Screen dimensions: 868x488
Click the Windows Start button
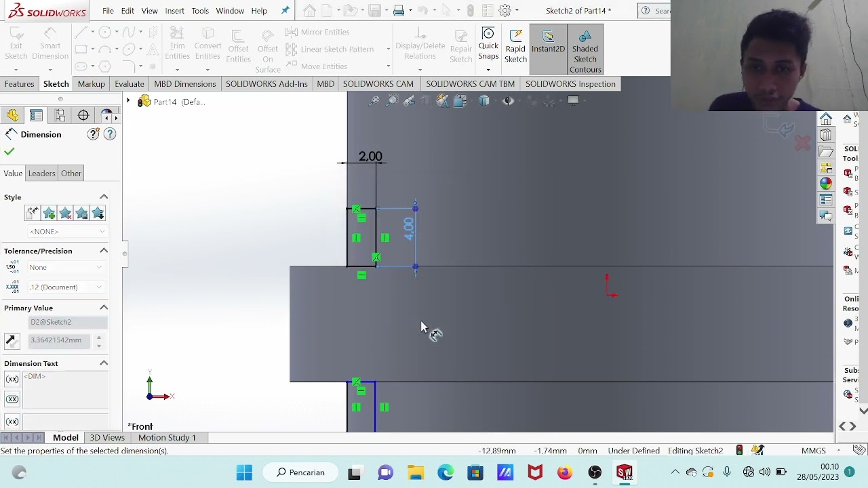click(x=244, y=472)
